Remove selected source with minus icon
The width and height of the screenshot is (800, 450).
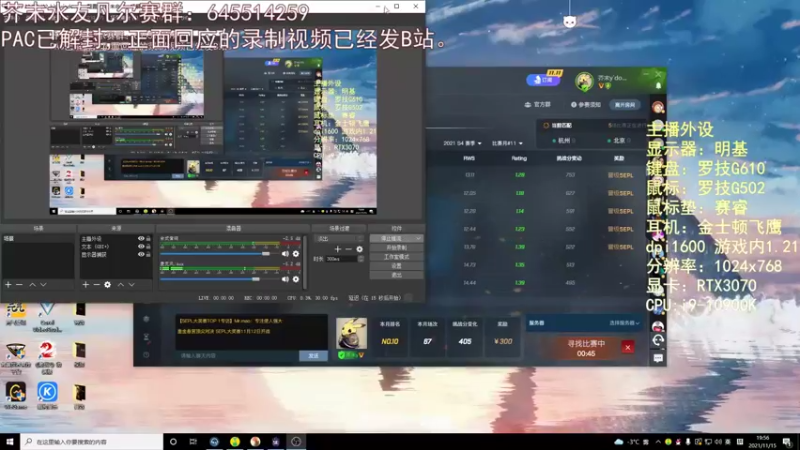point(96,285)
